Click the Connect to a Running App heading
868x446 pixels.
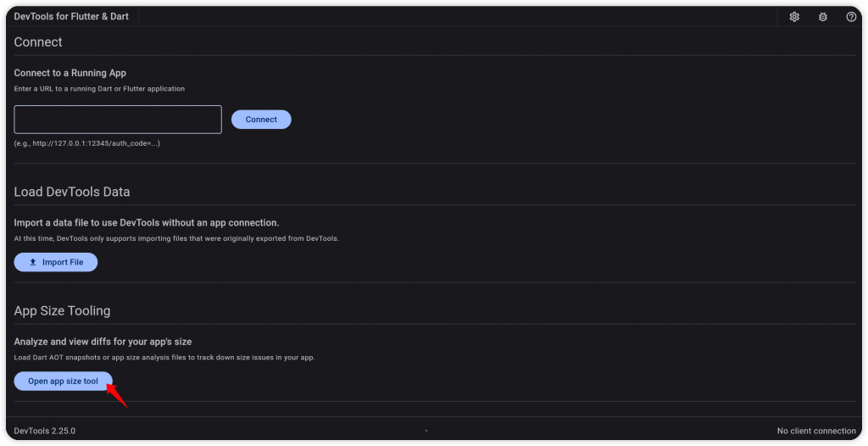click(70, 73)
